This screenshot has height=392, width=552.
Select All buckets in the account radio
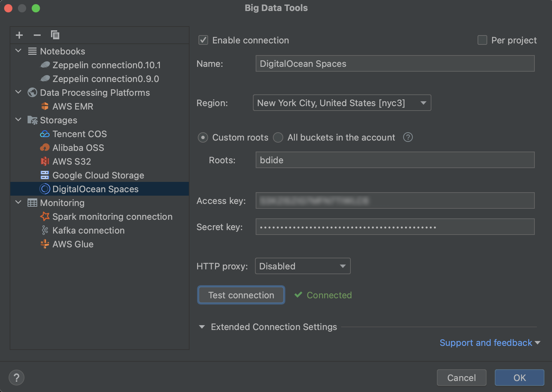click(278, 137)
